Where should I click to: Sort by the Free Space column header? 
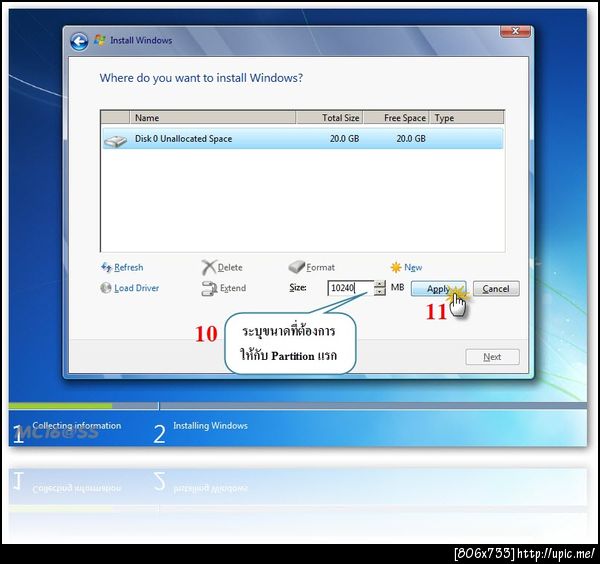(x=396, y=118)
